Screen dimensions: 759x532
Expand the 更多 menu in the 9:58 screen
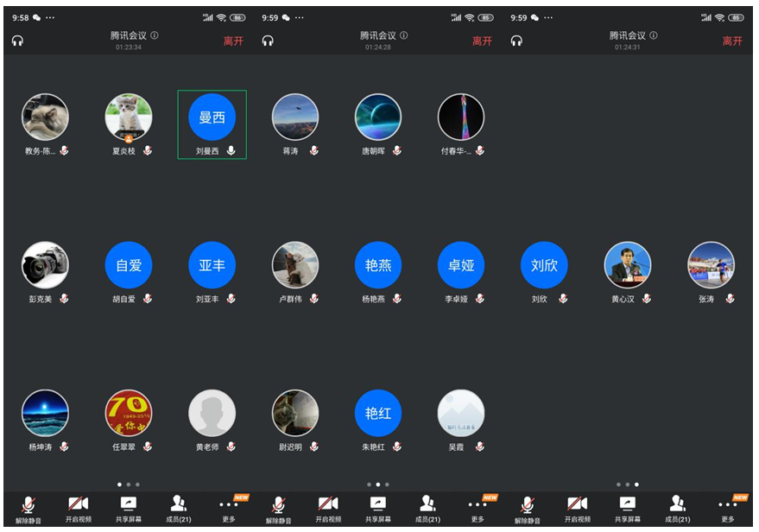(x=229, y=508)
